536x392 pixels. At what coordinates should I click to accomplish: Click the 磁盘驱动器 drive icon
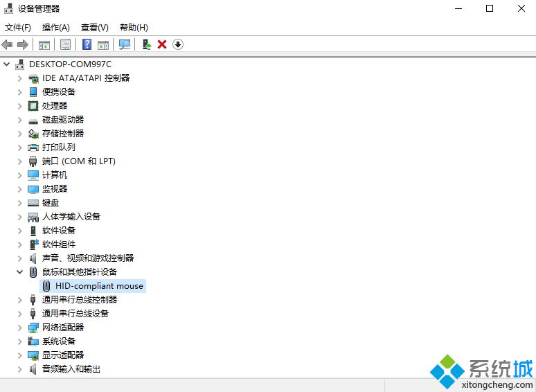[x=33, y=121]
